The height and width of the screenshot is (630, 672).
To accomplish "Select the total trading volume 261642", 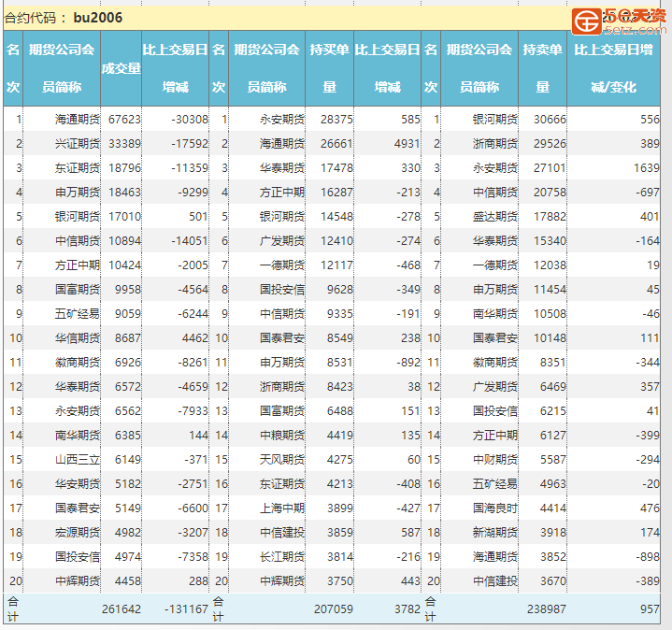I will coord(122,609).
